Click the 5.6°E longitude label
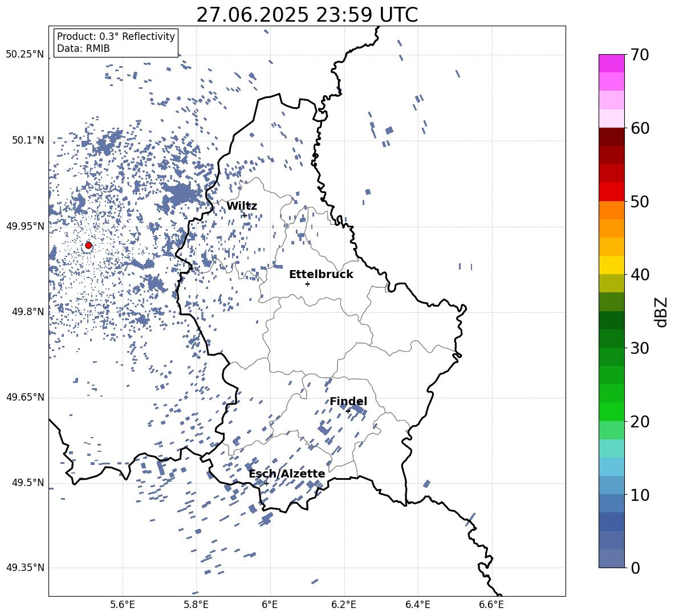This screenshot has height=616, width=675. coord(123,605)
